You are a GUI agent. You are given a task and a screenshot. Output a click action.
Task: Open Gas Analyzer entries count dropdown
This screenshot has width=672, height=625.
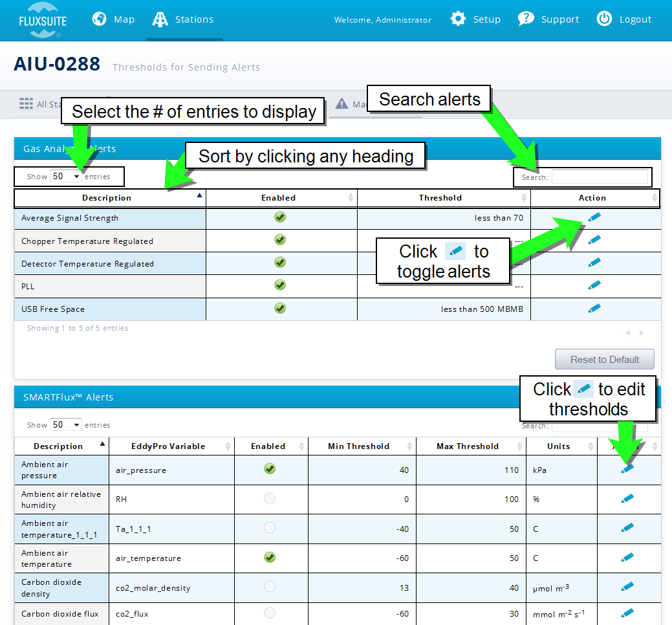tap(65, 176)
